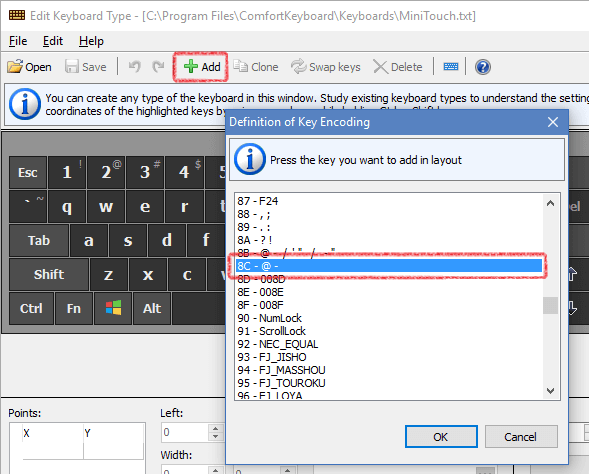589x474 pixels.
Task: Select the Esc key on keyboard layout
Action: pos(28,172)
